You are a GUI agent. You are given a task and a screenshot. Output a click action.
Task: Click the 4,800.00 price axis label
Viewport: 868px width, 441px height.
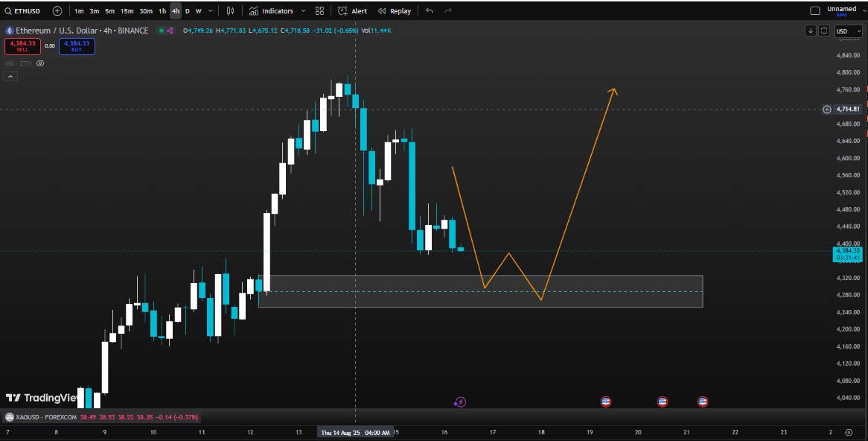(848, 72)
